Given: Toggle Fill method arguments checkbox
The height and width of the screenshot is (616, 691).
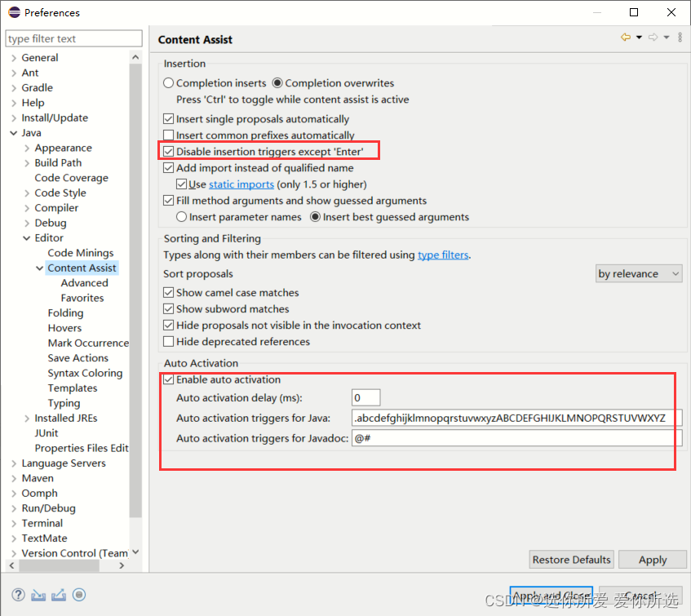Looking at the screenshot, I should coord(168,201).
